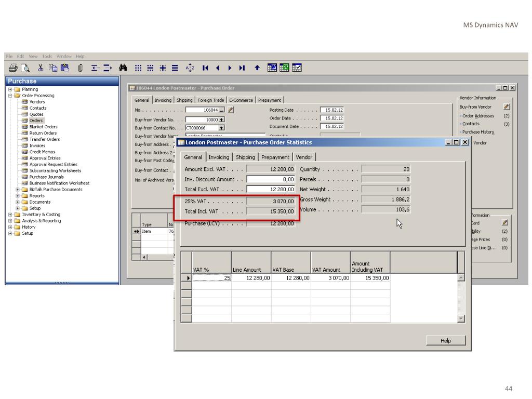
Task: Click the Paste clipboard icon
Action: click(x=65, y=68)
